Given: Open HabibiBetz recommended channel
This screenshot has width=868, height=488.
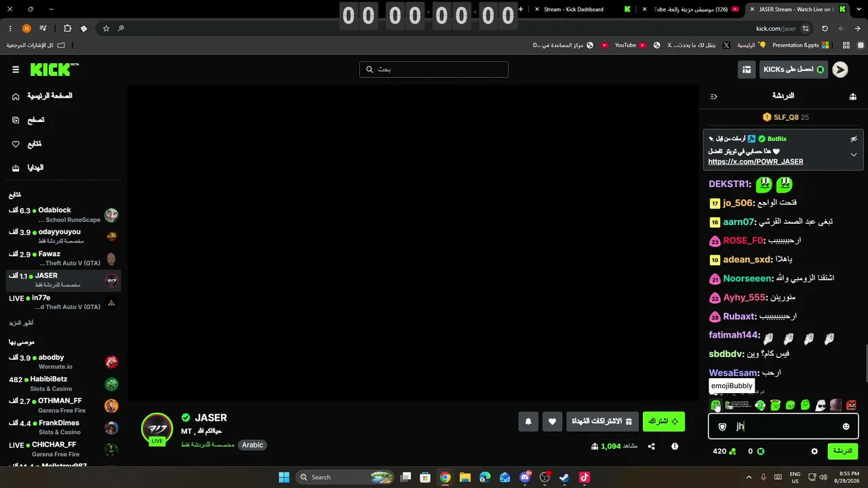Looking at the screenshot, I should pyautogui.click(x=64, y=384).
